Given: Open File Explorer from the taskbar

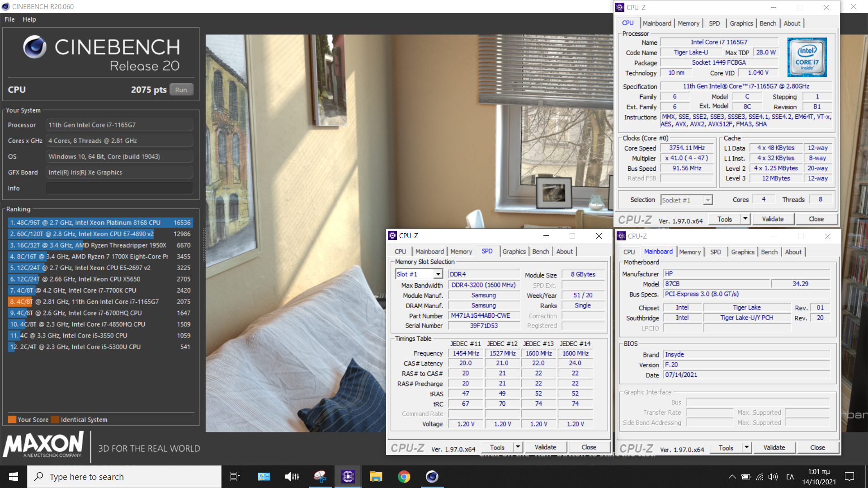Looking at the screenshot, I should [x=376, y=477].
